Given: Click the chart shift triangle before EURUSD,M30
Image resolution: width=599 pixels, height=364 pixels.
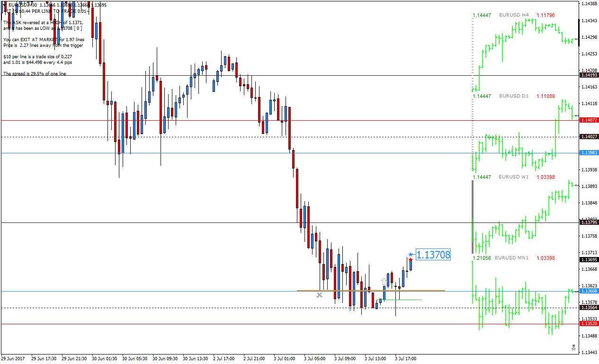Looking at the screenshot, I should pyautogui.click(x=5, y=5).
